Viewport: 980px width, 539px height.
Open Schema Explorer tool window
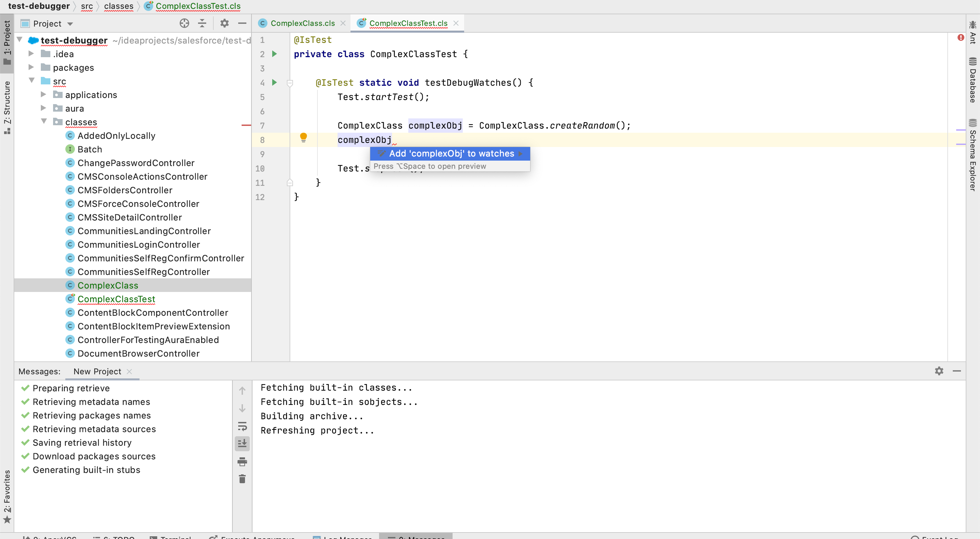pyautogui.click(x=973, y=154)
